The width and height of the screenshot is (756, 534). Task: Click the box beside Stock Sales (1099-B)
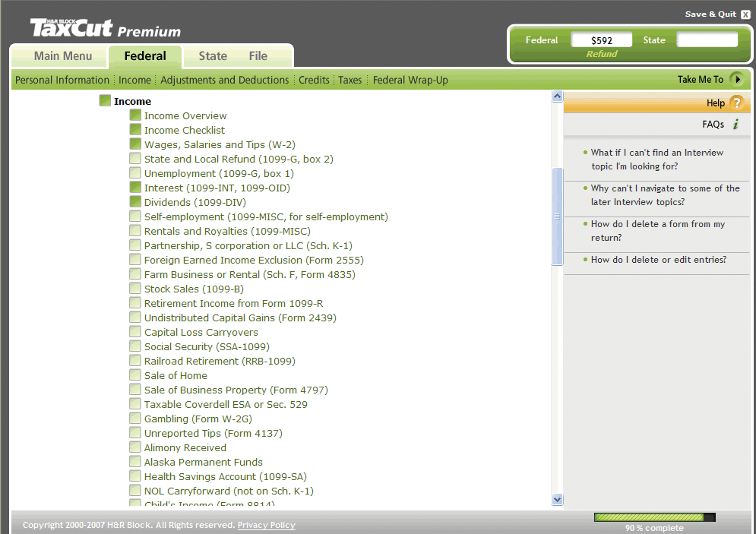click(x=135, y=288)
